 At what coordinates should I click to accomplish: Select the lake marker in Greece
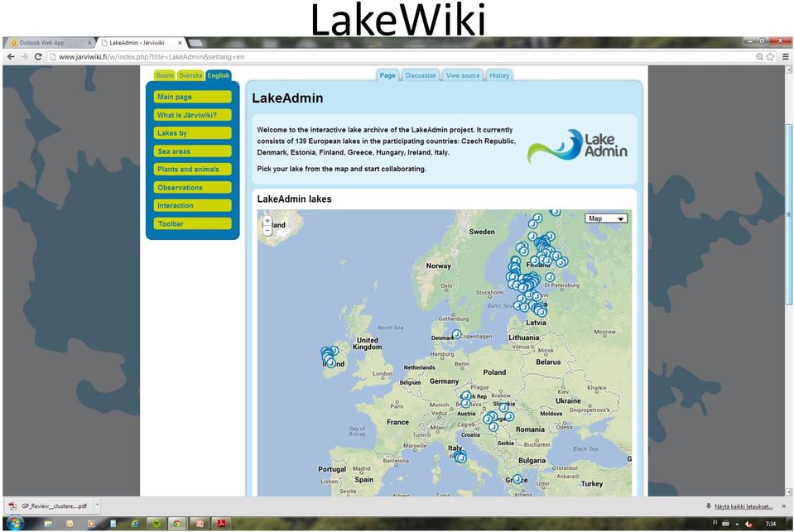click(x=517, y=478)
